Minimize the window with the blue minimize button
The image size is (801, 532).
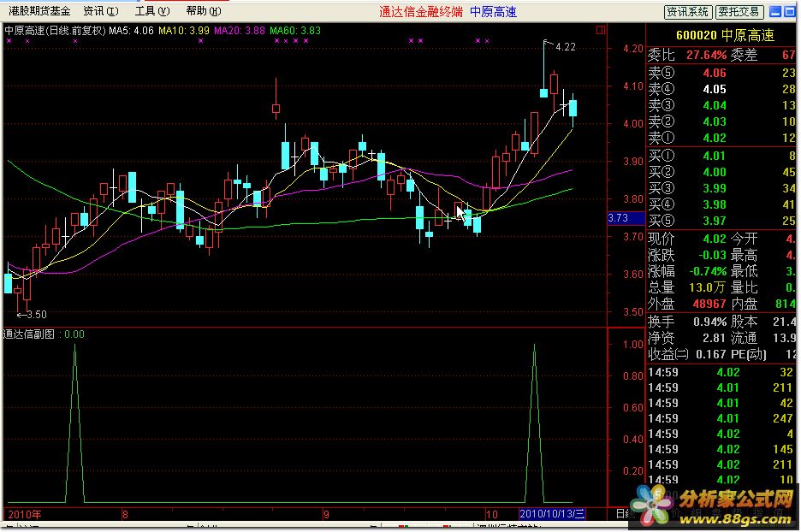pos(775,12)
